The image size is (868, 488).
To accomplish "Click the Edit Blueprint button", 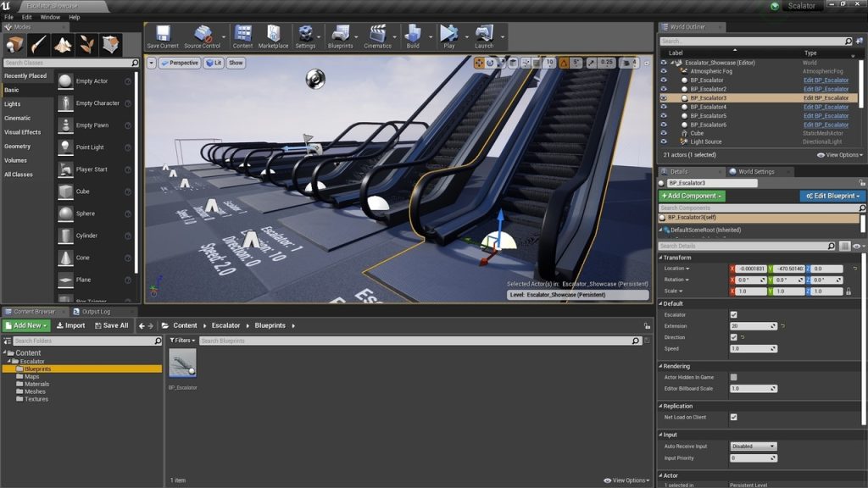I will (832, 196).
